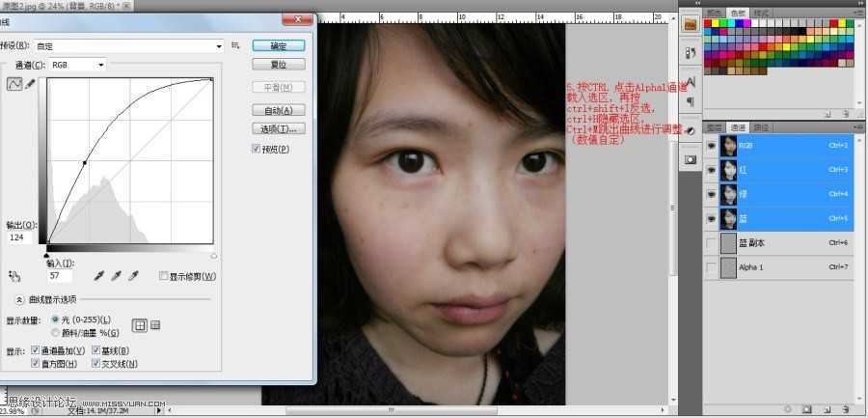Pick the black point eyedropper
The height and width of the screenshot is (418, 868).
click(99, 275)
